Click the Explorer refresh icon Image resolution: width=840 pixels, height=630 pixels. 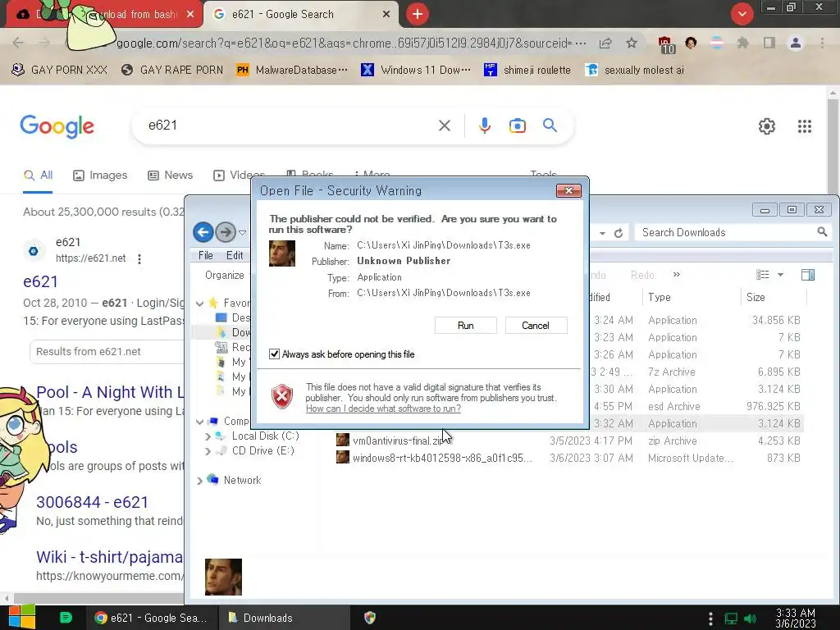[x=619, y=233]
